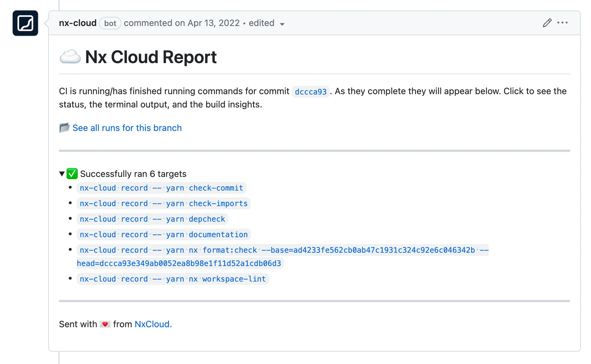Open the yarn check-imports run details
The height and width of the screenshot is (364, 591).
[163, 203]
